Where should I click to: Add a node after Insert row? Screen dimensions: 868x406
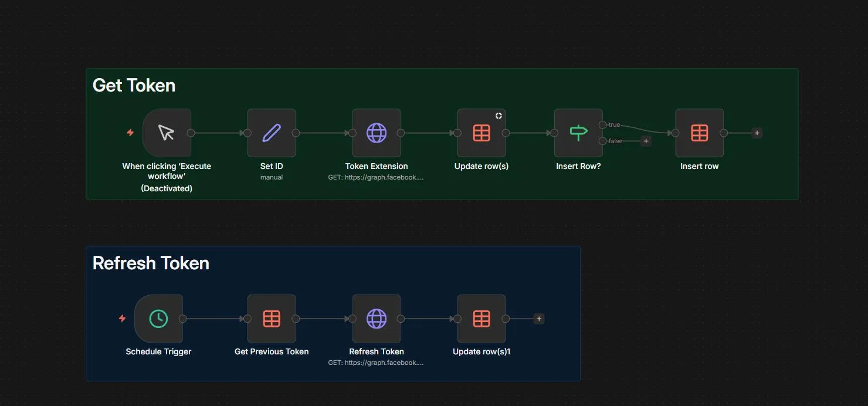(757, 133)
